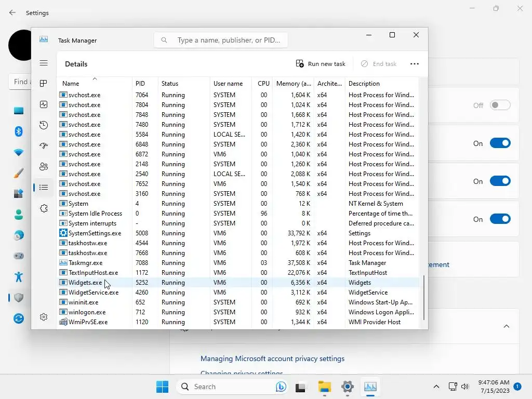Select Details page icon in Task Manager
The image size is (532, 399).
pos(44,187)
